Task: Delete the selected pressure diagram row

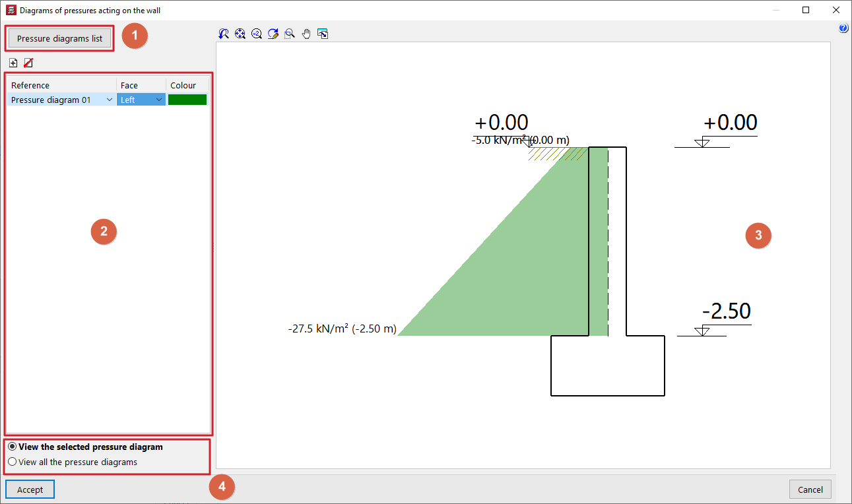Action: pos(28,63)
